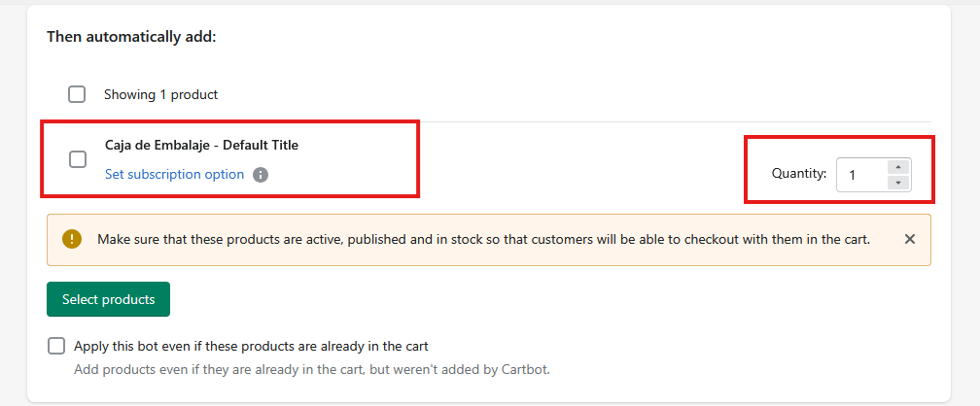Click the 'Then automatically add:' heading

click(x=131, y=38)
